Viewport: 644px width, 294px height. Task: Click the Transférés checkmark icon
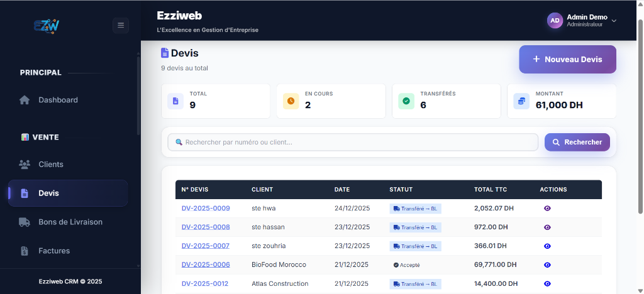coord(406,101)
